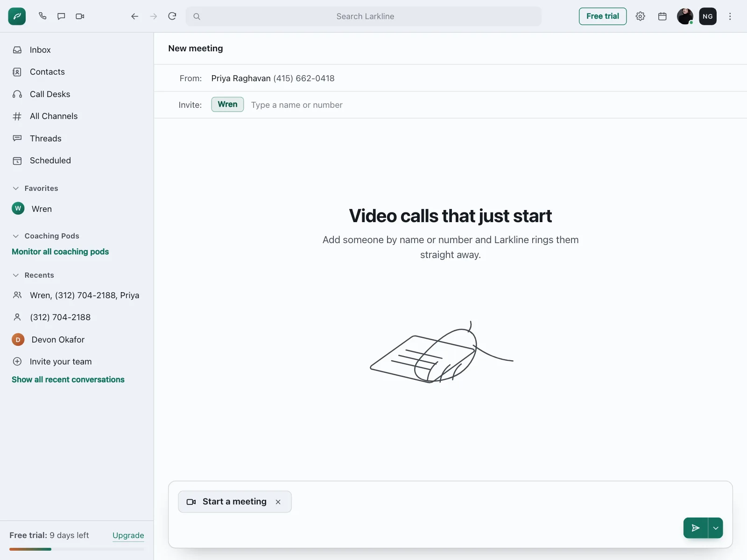Go forward with the right arrow
This screenshot has height=560, width=747.
click(x=154, y=16)
